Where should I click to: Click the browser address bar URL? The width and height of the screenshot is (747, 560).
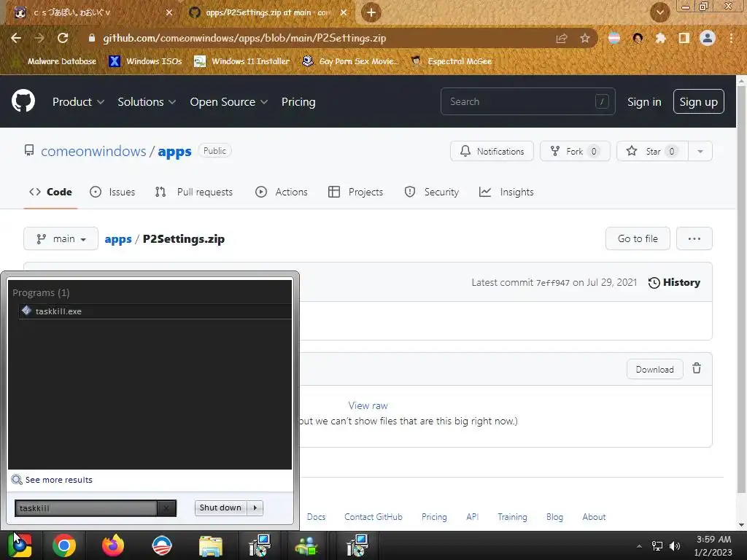tap(244, 38)
